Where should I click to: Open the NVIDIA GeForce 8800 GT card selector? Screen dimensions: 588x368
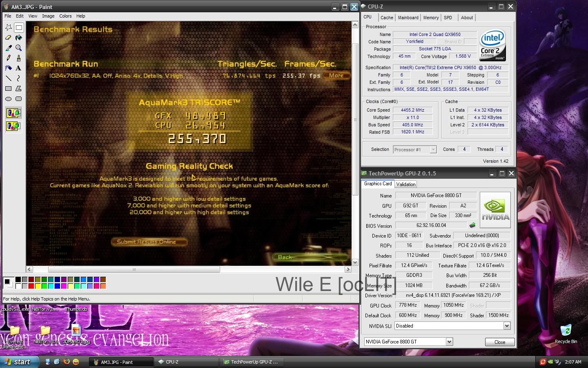[x=408, y=342]
